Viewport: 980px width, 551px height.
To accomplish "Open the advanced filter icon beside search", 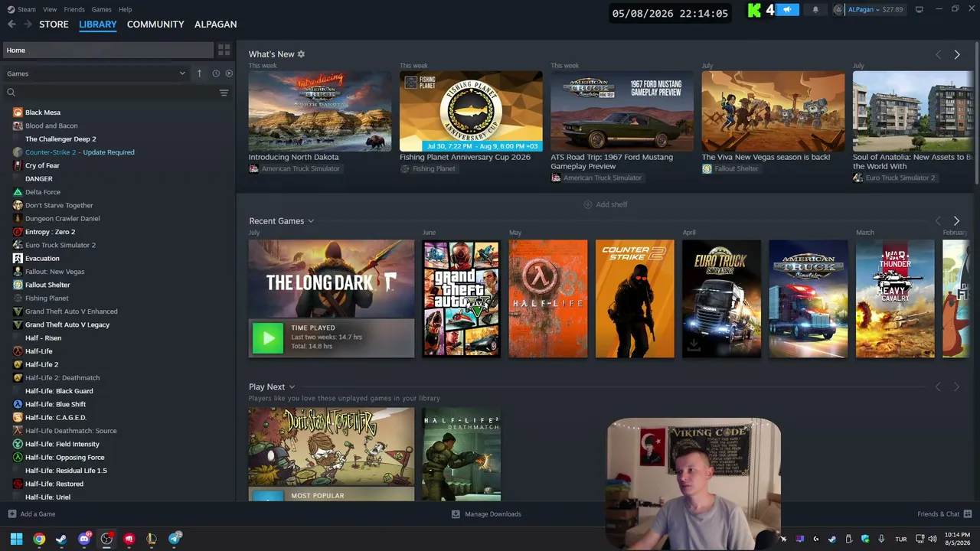I will pyautogui.click(x=224, y=93).
